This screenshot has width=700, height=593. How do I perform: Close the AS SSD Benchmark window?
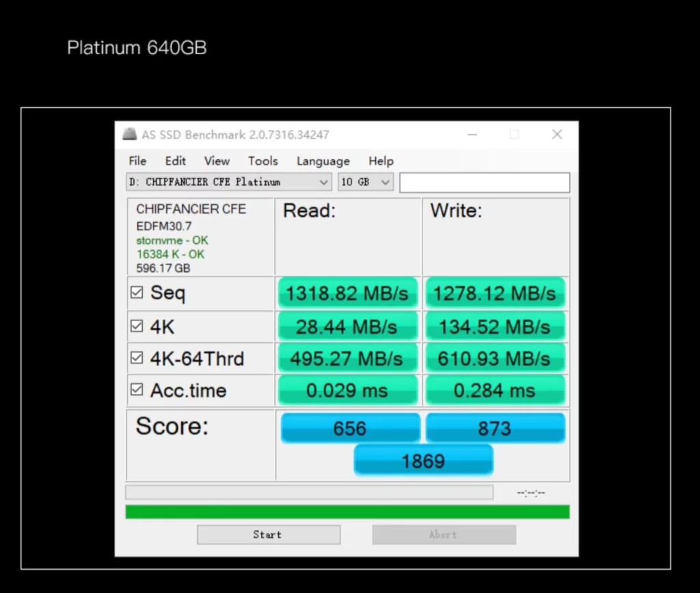tap(556, 135)
